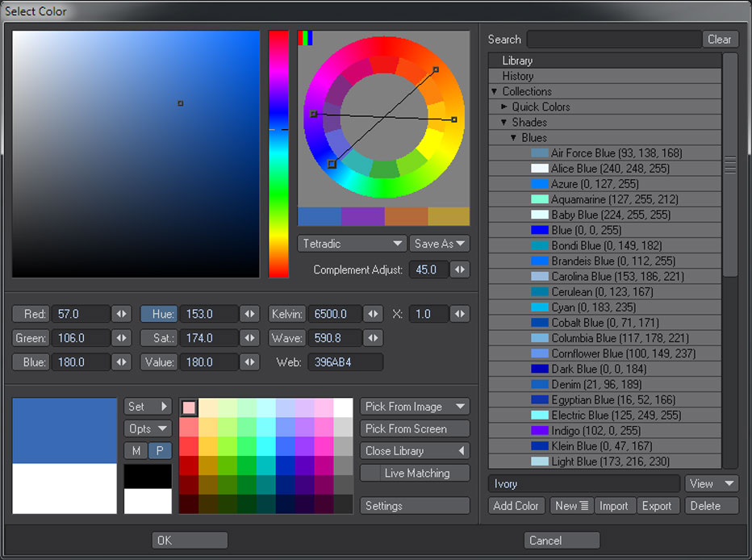
Task: Open the Tetradic harmony dropdown
Action: [x=351, y=244]
